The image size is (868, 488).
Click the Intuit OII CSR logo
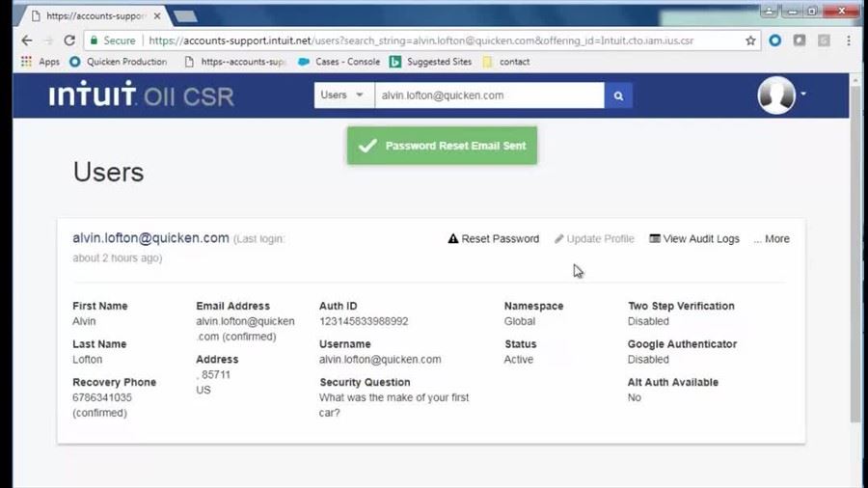click(x=142, y=95)
